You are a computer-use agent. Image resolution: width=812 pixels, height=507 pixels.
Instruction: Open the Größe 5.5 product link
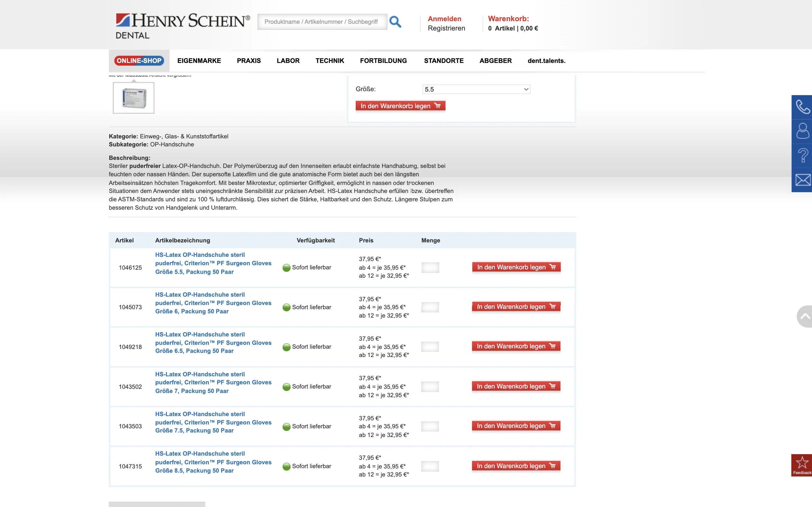coord(213,263)
